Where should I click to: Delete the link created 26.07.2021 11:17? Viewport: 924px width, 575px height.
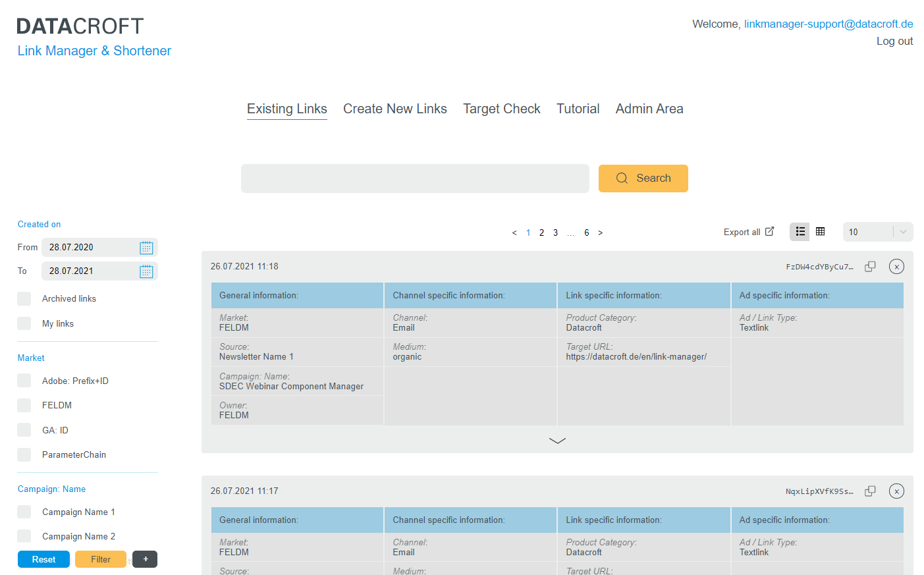point(896,491)
